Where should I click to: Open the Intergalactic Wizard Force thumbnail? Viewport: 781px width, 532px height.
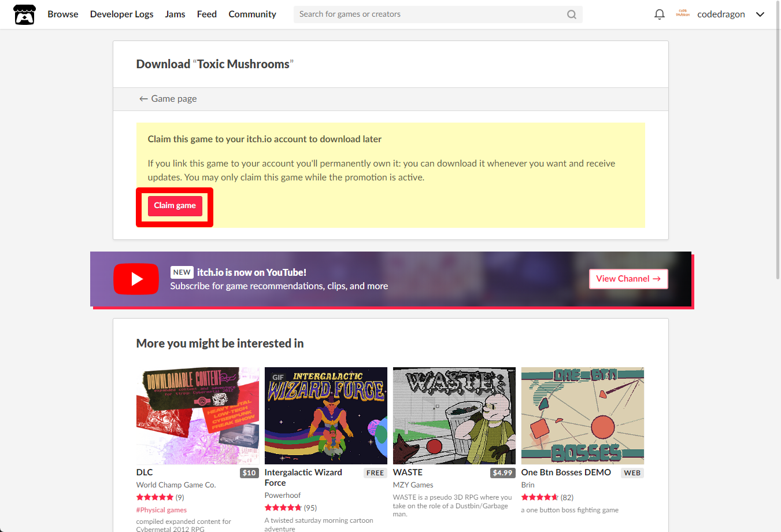(326, 416)
